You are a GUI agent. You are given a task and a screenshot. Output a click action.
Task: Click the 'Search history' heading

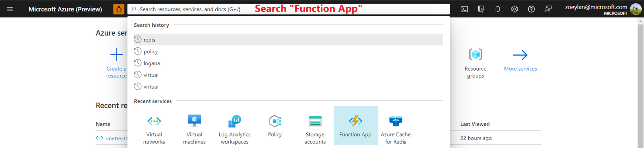click(151, 25)
